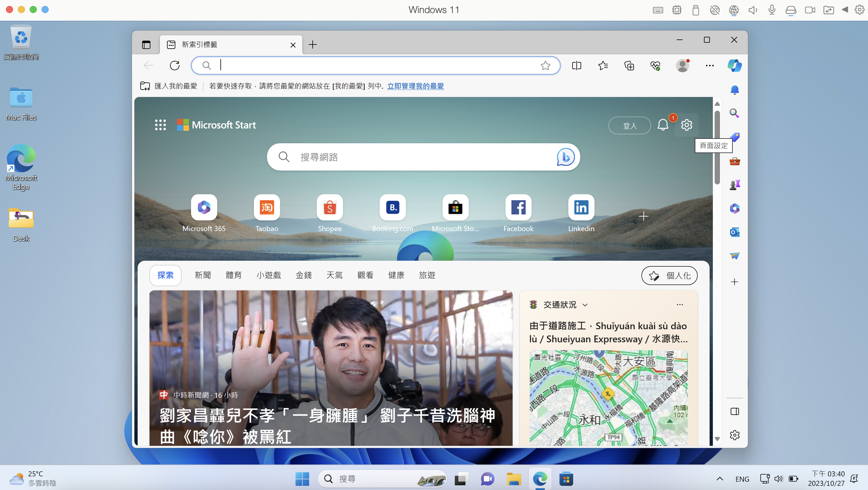Select the 新聞 feed tab
Screen dimensions: 868x490
coord(203,275)
